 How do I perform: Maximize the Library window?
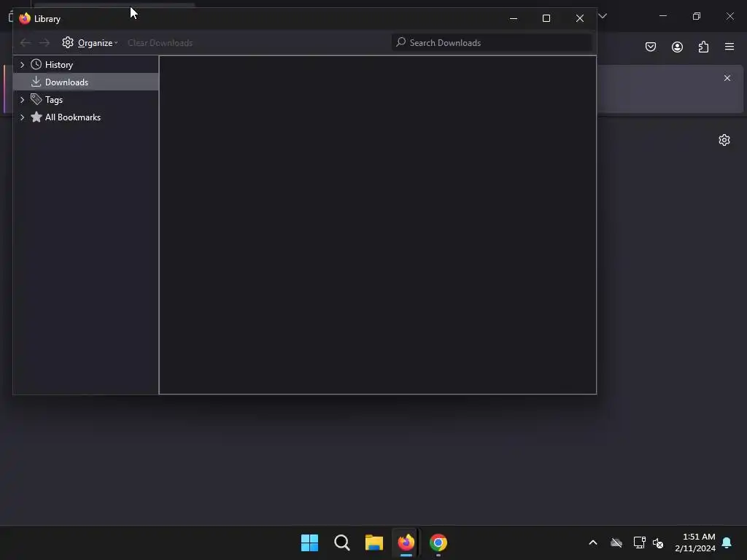pyautogui.click(x=546, y=18)
